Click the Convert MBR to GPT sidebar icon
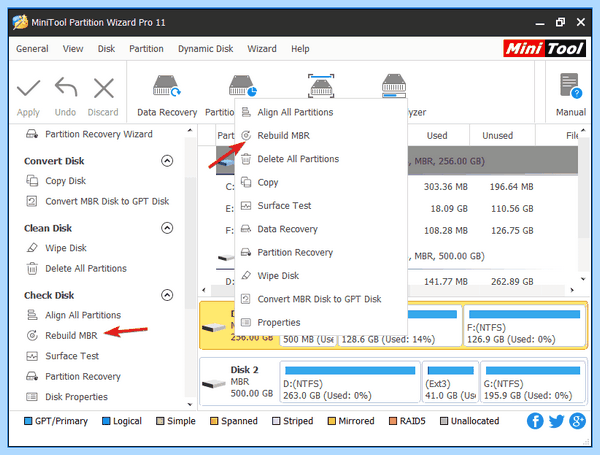The height and width of the screenshot is (455, 600). click(x=32, y=201)
